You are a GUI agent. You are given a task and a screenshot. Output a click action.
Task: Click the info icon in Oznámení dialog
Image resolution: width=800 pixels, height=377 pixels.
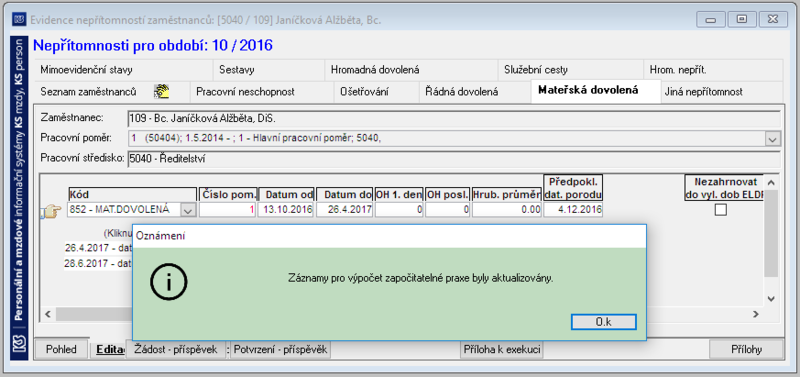tap(168, 281)
